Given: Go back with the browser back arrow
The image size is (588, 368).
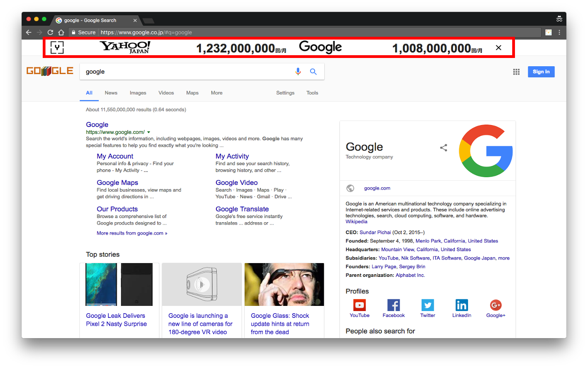Looking at the screenshot, I should tap(28, 33).
